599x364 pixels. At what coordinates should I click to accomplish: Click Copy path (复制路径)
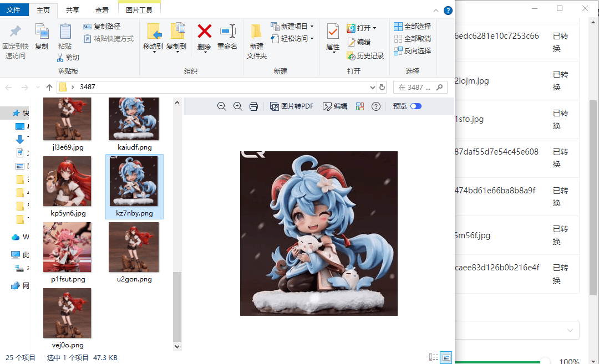coord(102,27)
